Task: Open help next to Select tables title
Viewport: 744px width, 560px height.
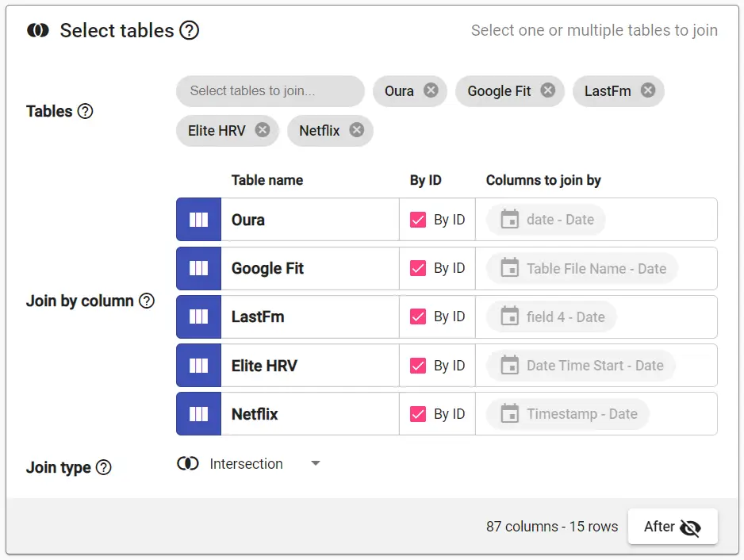Action: (190, 31)
